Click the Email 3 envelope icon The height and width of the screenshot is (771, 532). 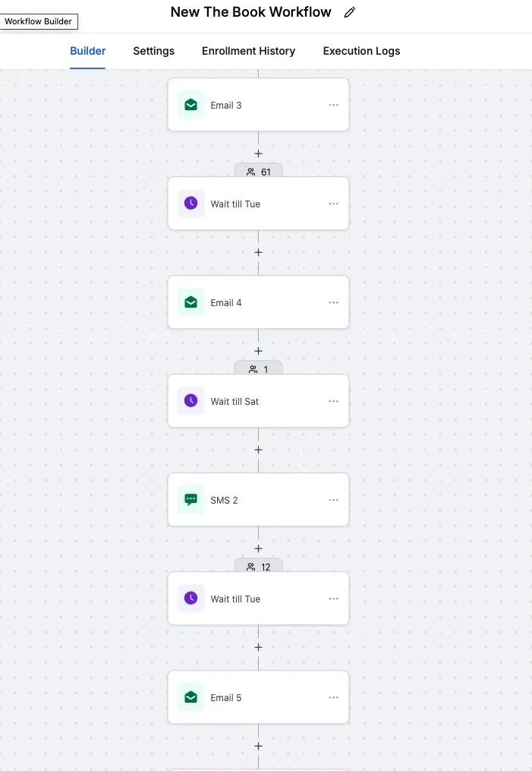[190, 105]
